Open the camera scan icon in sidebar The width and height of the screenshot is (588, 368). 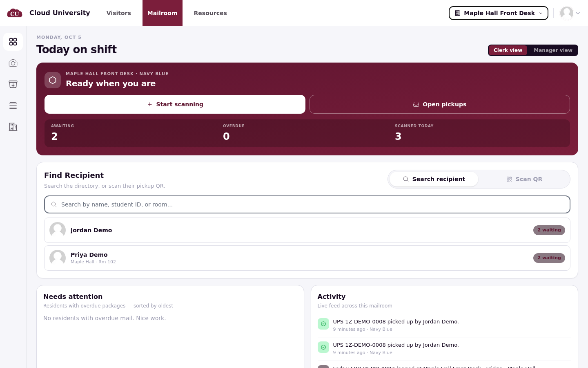[x=13, y=63]
